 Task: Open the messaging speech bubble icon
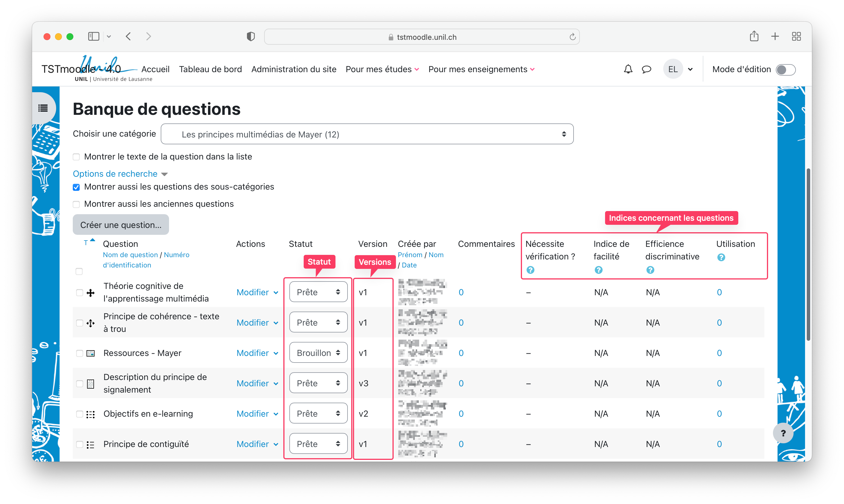[x=646, y=69]
